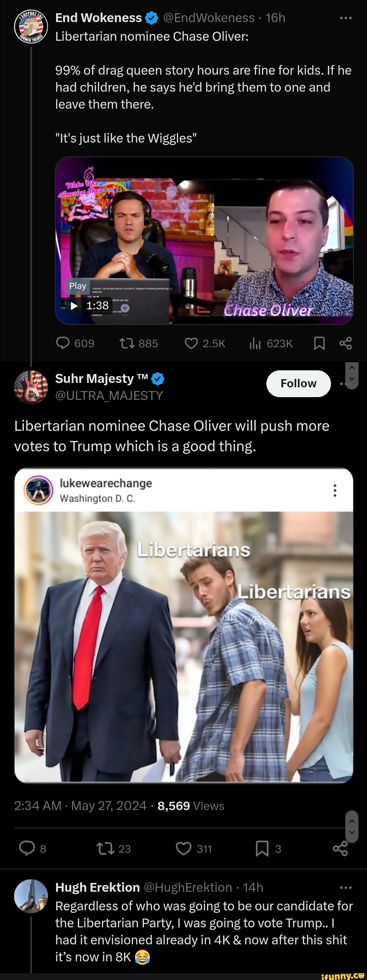Open @HughErektion profile link
Screen dimensions: 367x980
pyautogui.click(x=188, y=887)
